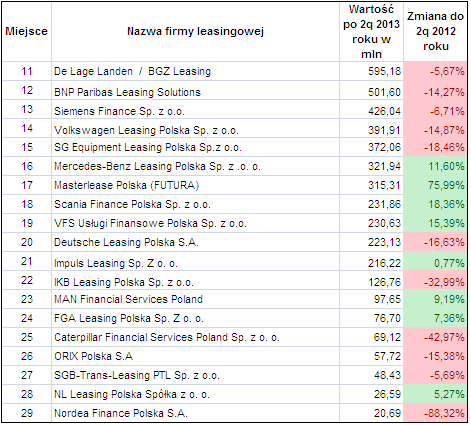Click the red change cell '-5,67%'
Screen dimensions: 471x425
click(435, 71)
